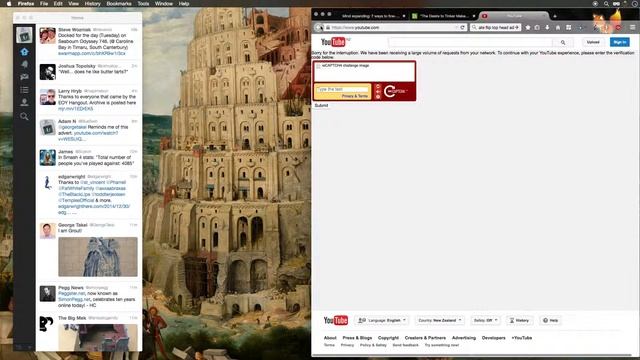Open the Profile icon in Twitter sidebar
Viewport: 640px width, 360px height.
click(x=24, y=102)
